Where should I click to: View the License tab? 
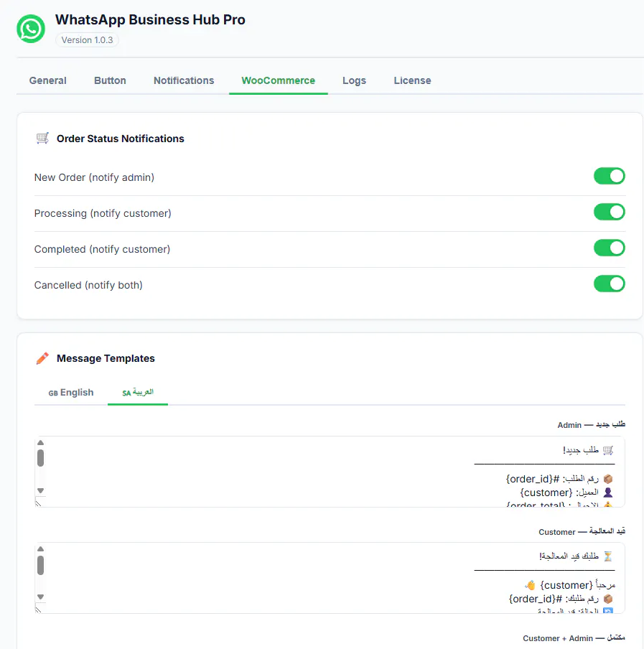[x=412, y=80]
